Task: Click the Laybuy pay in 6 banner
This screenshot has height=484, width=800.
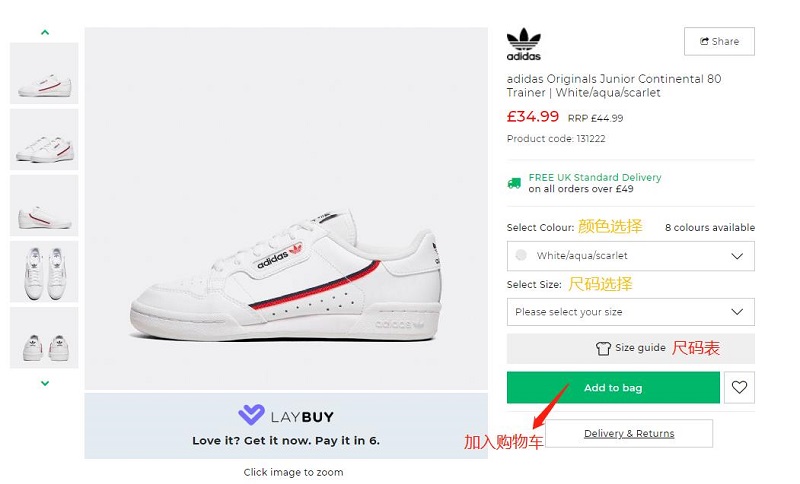Action: click(x=284, y=426)
